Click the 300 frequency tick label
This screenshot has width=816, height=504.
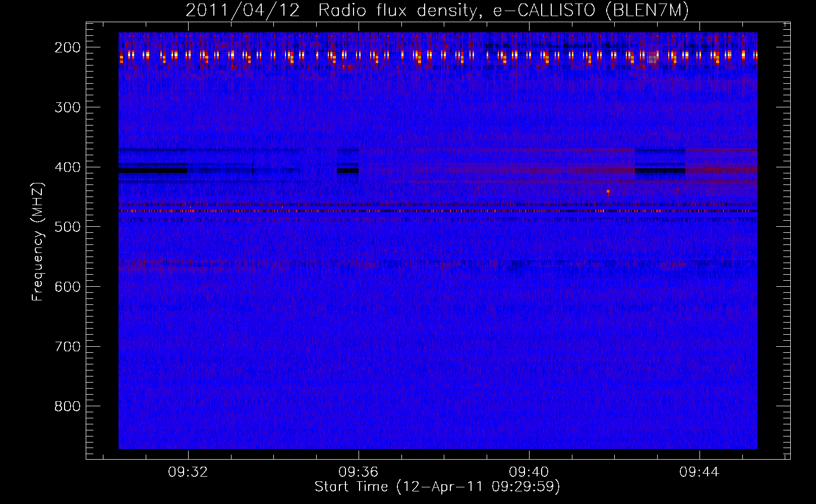(x=68, y=107)
